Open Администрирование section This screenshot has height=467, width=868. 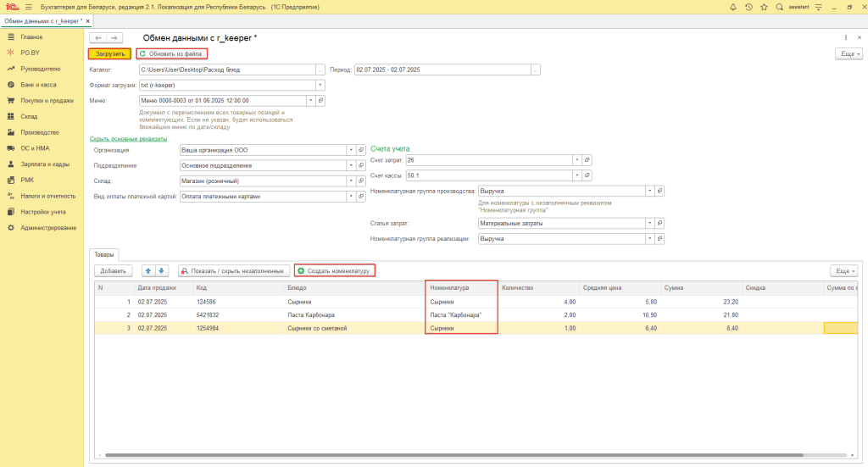coord(48,228)
